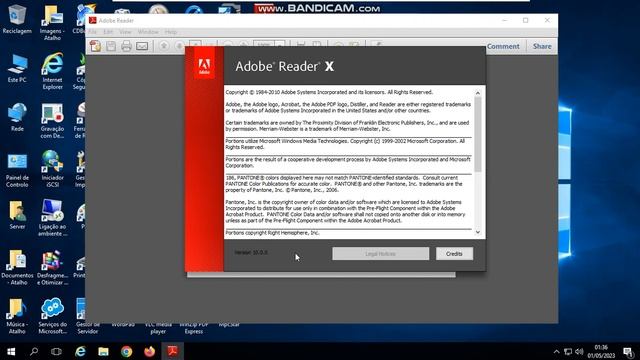Open the View menu in Adobe Reader

[x=125, y=32]
